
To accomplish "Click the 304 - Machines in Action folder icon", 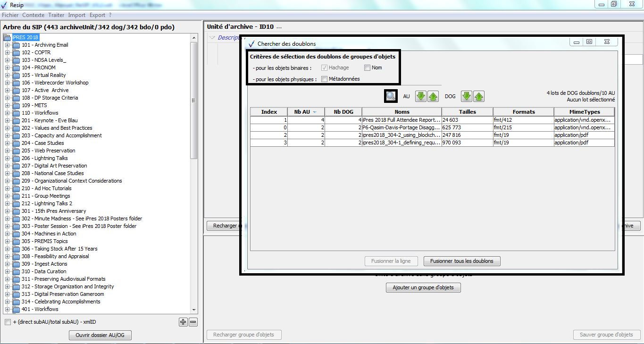I will [x=16, y=234].
